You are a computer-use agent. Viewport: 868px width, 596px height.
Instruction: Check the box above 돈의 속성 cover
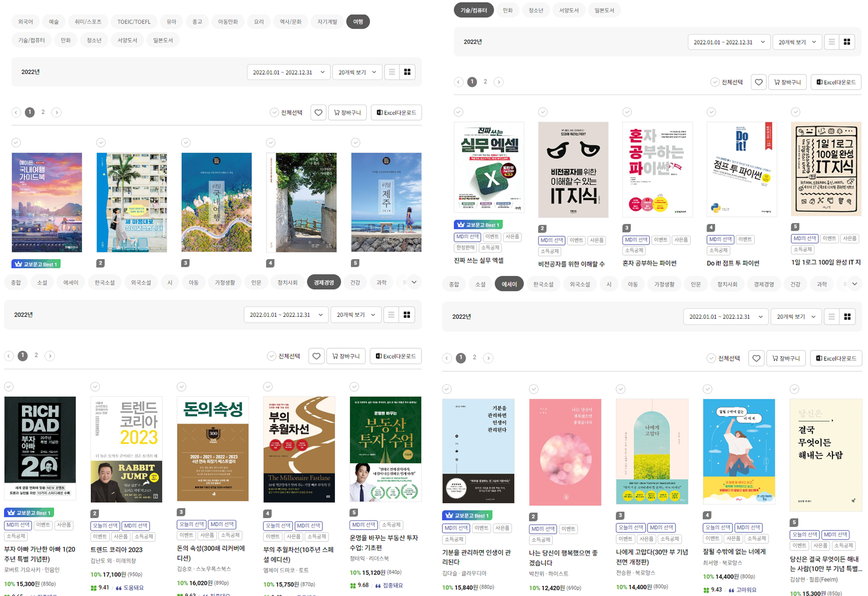pyautogui.click(x=181, y=386)
